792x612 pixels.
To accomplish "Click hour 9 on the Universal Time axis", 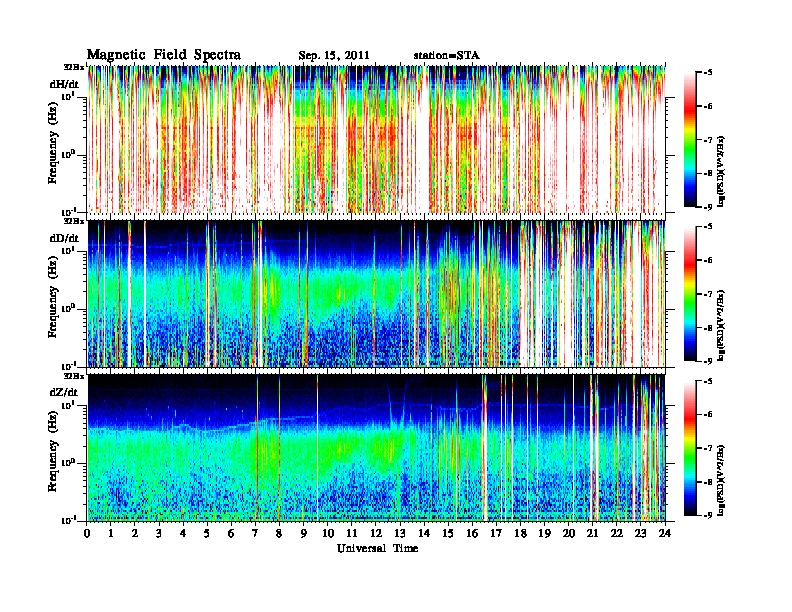I will click(x=304, y=533).
